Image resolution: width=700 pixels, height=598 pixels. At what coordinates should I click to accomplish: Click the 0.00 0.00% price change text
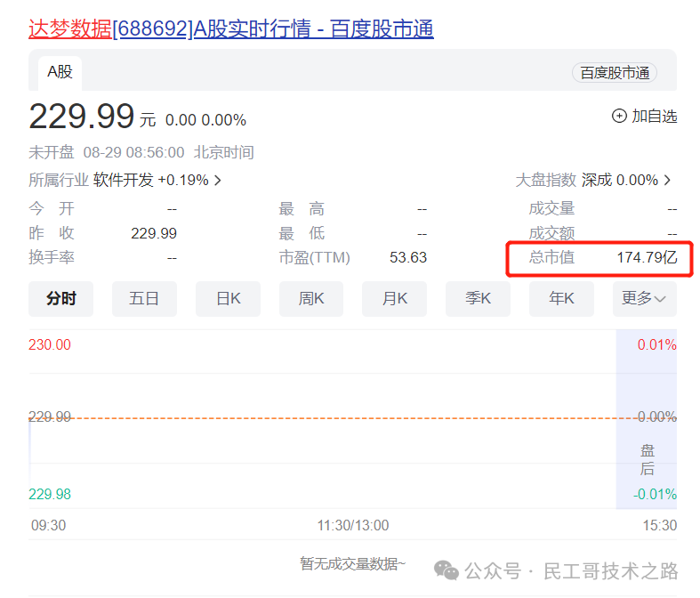tap(205, 120)
